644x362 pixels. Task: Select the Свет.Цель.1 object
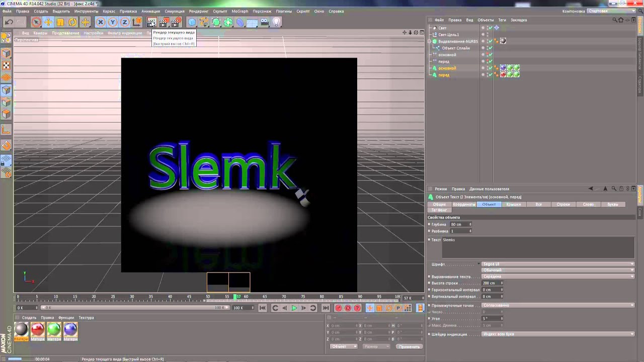[448, 35]
